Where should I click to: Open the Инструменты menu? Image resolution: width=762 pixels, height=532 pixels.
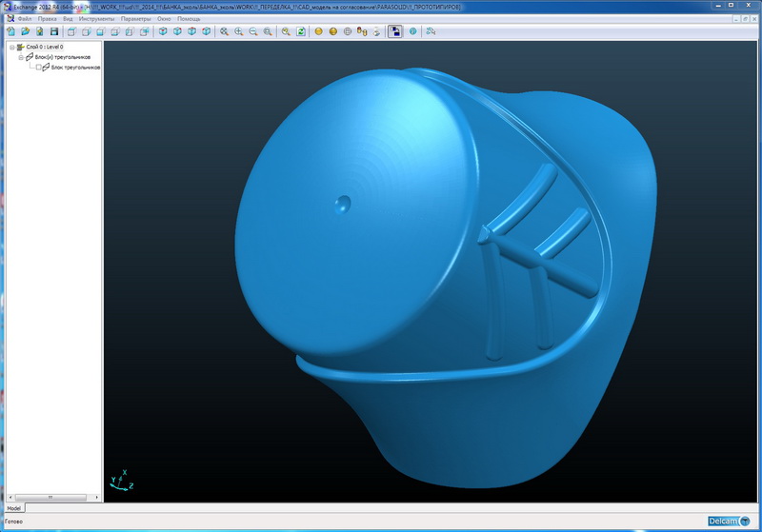tap(96, 19)
